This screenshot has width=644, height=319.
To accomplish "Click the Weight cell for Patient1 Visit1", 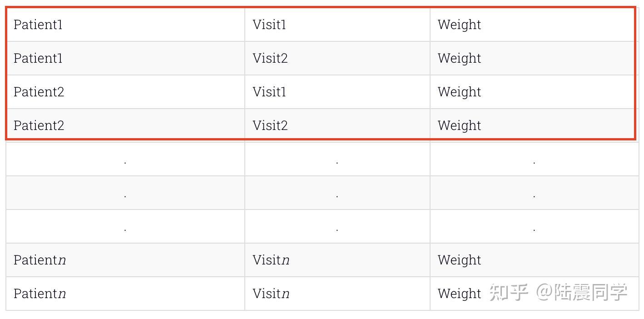I will (459, 25).
